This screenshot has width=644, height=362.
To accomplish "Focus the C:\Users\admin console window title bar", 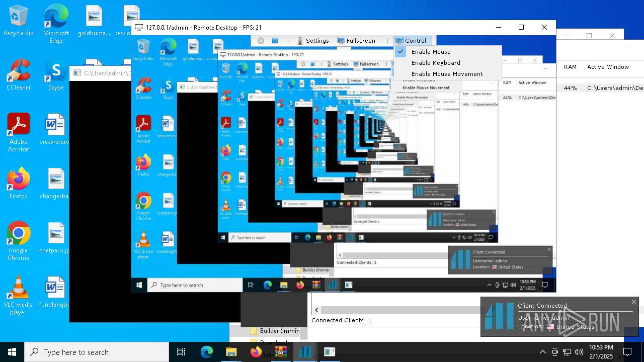I will pos(101,73).
